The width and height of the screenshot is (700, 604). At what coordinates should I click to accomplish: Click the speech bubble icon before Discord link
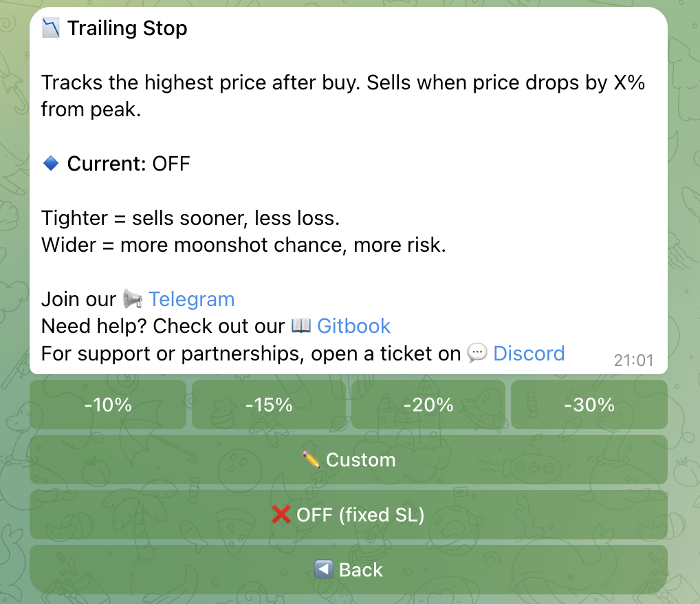(476, 353)
